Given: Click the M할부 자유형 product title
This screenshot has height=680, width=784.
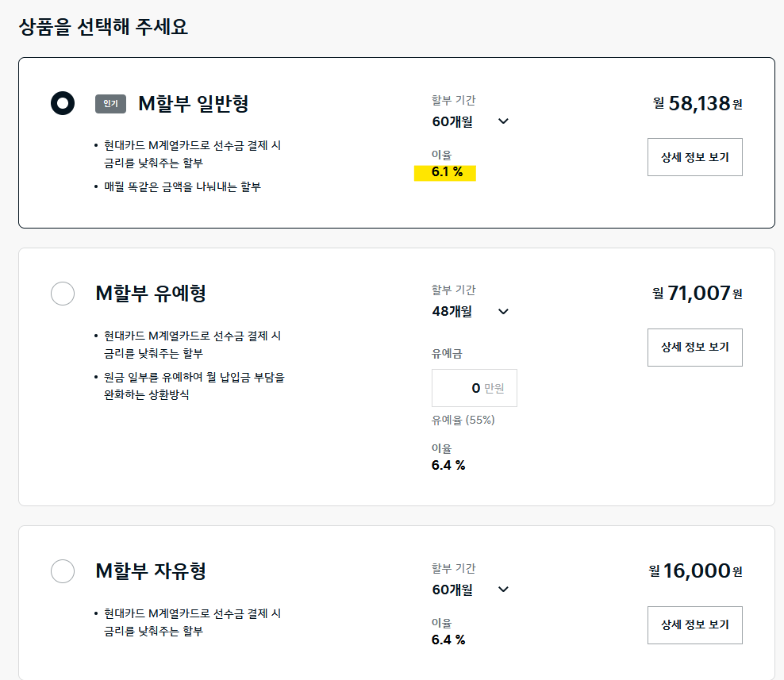Looking at the screenshot, I should point(151,571).
